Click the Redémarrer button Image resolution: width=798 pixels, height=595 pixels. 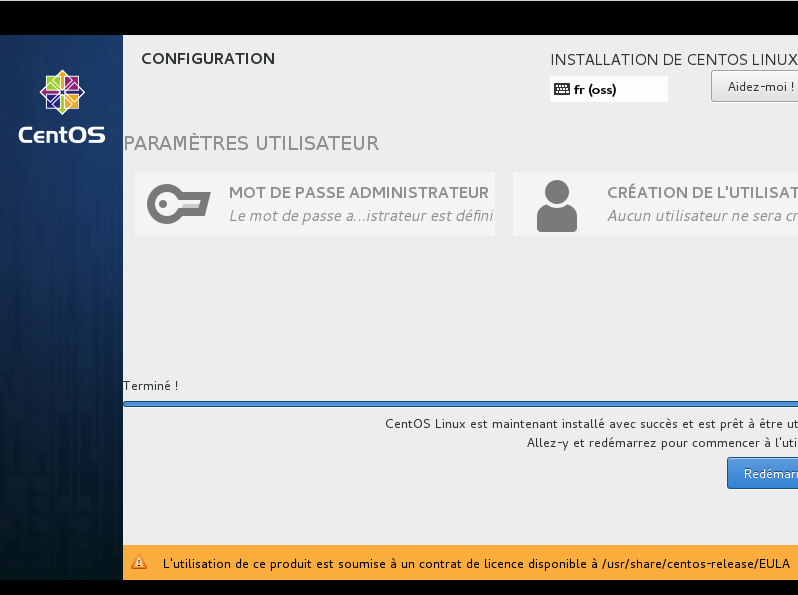[765, 474]
